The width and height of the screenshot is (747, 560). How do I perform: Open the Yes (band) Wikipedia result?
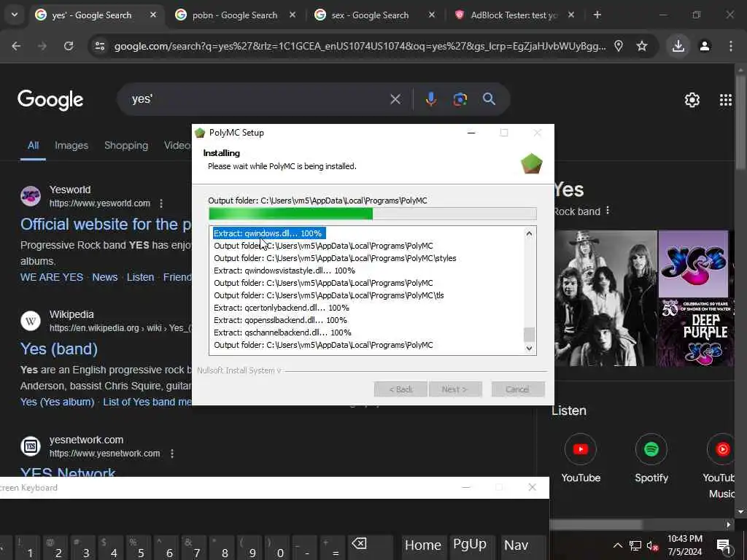59,349
